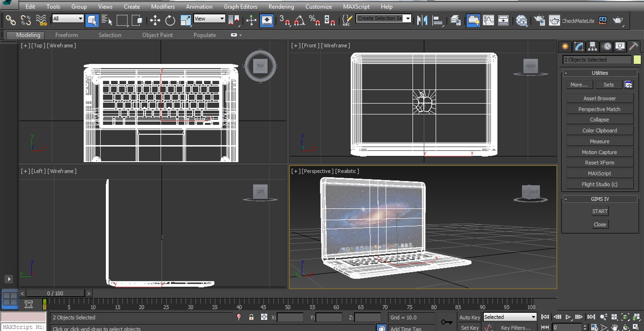The width and height of the screenshot is (644, 331).
Task: Open the Curve Editor icon
Action: tap(488, 20)
